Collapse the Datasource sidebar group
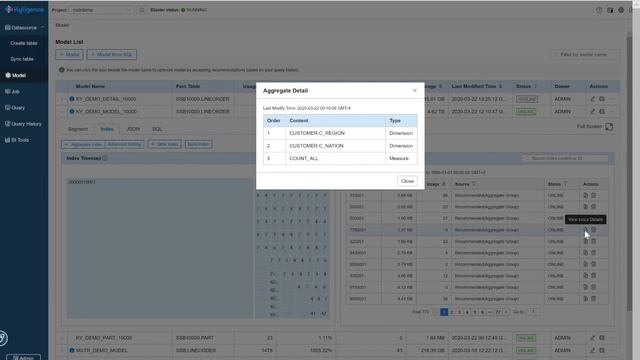640x360 pixels. [42, 27]
